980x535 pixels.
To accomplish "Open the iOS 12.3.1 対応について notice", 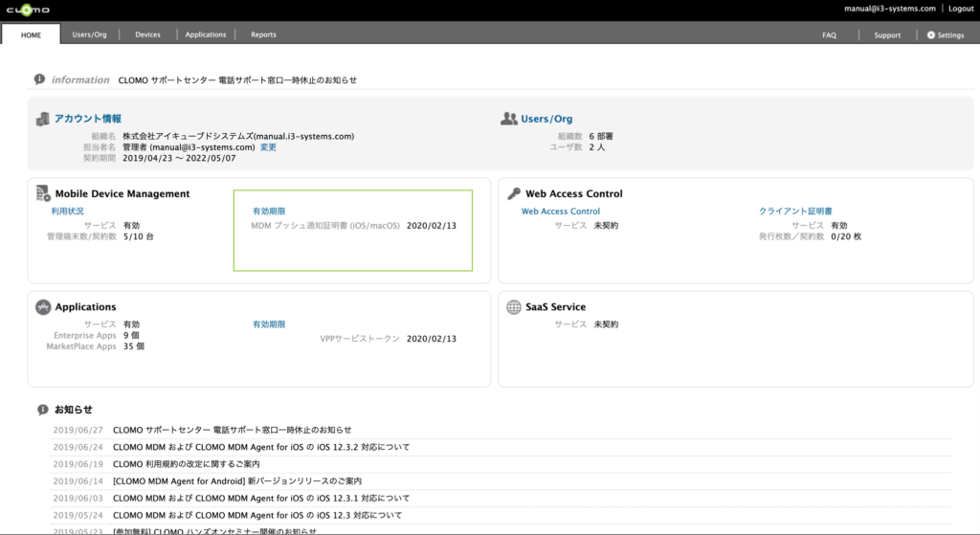I will tap(261, 498).
